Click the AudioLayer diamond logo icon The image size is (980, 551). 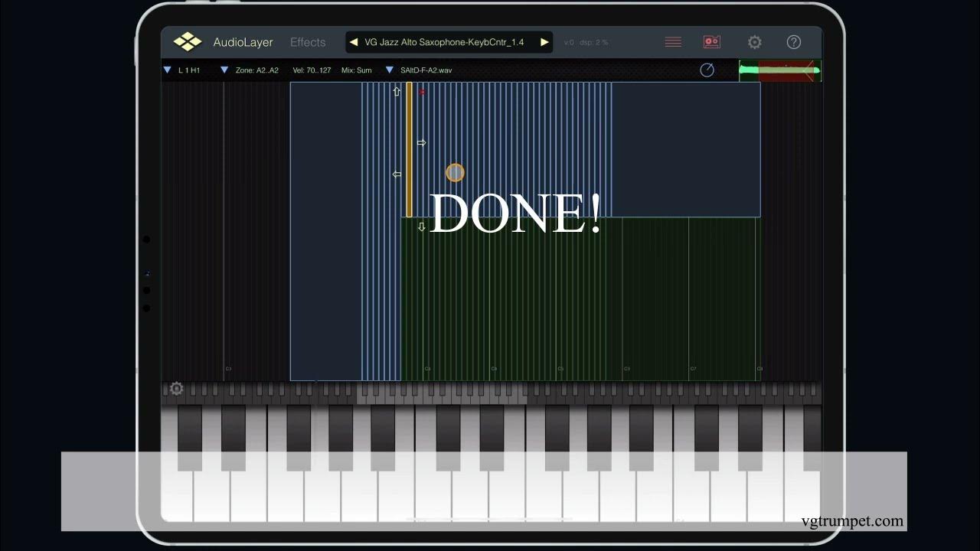187,42
